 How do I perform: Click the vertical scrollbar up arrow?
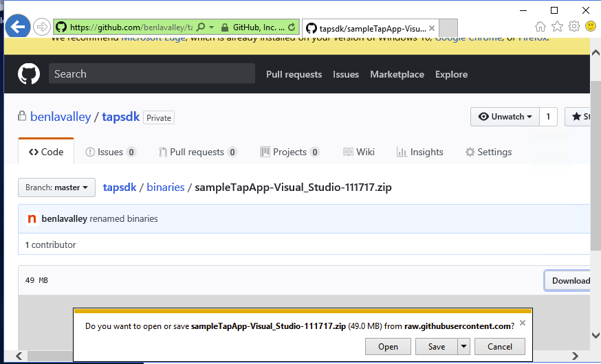pos(595,53)
